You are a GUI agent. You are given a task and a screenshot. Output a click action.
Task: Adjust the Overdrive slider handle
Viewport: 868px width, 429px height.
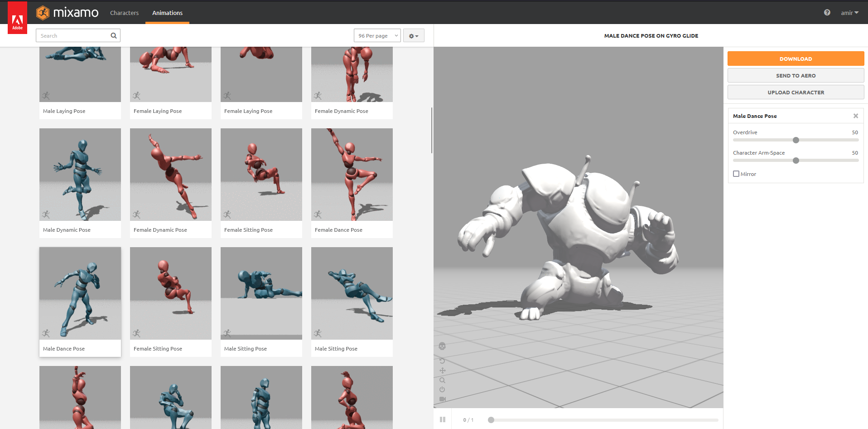tap(796, 140)
